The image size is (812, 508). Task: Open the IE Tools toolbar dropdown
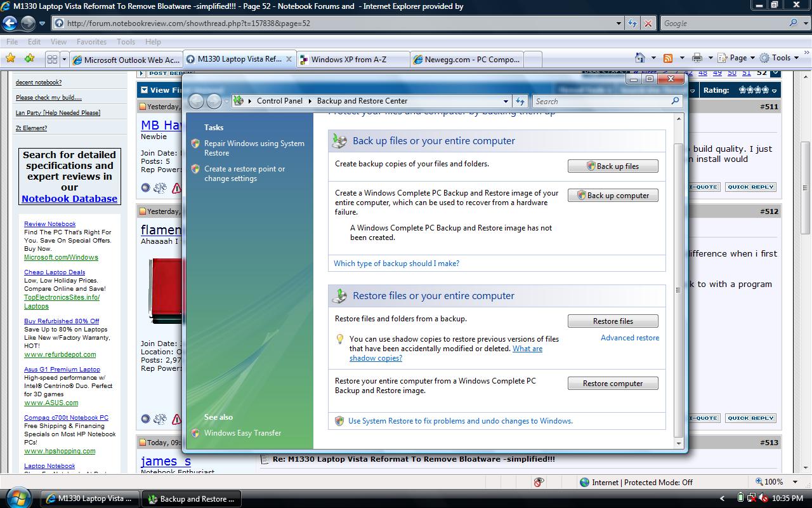[780, 58]
